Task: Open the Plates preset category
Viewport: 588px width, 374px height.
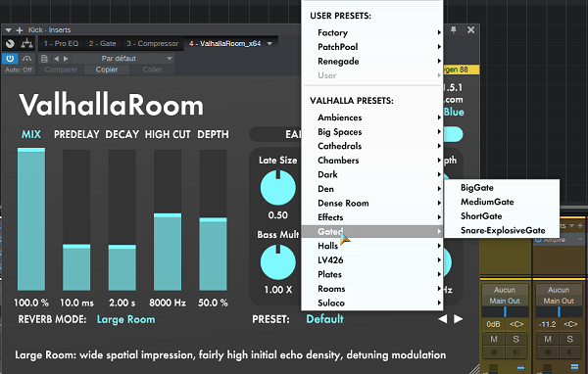Action: click(x=372, y=274)
